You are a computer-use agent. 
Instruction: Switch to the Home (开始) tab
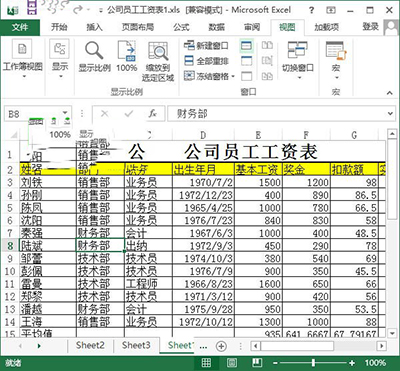point(59,27)
